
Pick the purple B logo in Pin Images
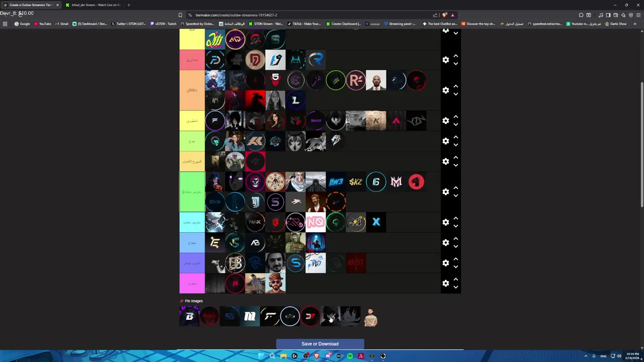(x=190, y=316)
